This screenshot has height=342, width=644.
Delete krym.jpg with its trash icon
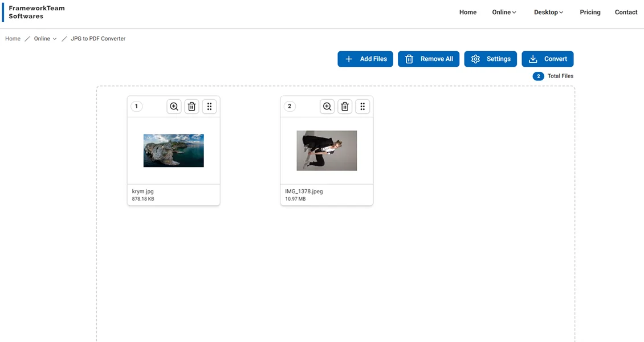[x=192, y=107]
